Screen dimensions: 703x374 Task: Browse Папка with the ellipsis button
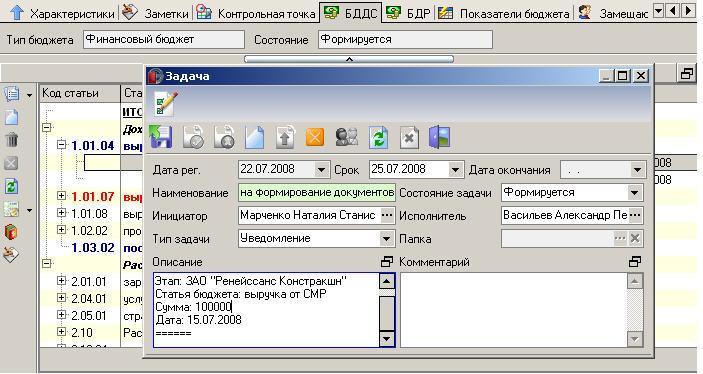[620, 239]
